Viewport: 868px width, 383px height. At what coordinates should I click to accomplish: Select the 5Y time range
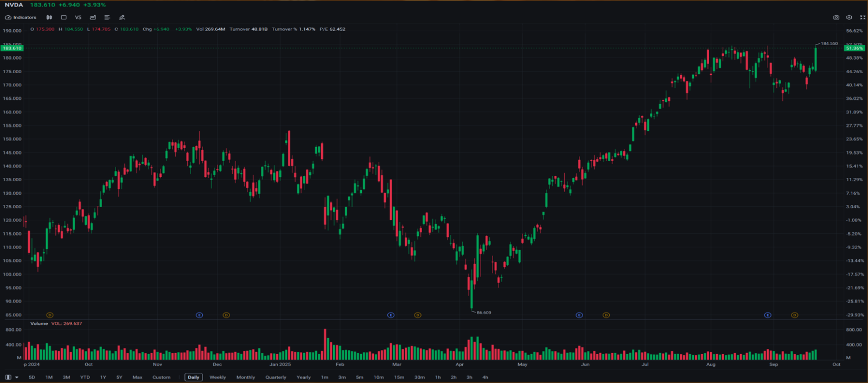(119, 377)
